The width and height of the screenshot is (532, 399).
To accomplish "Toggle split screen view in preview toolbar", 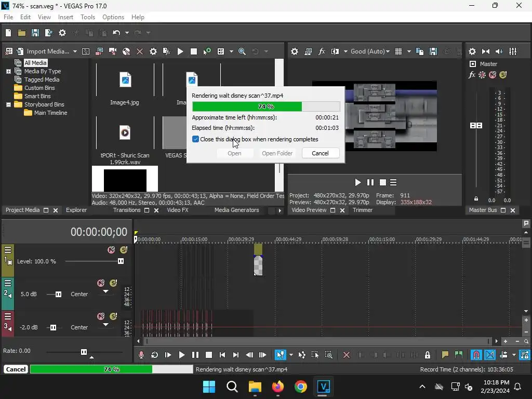I will [335, 51].
